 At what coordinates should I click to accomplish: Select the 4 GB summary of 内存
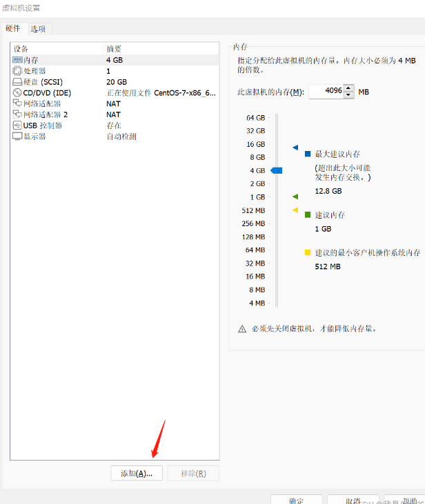click(115, 60)
